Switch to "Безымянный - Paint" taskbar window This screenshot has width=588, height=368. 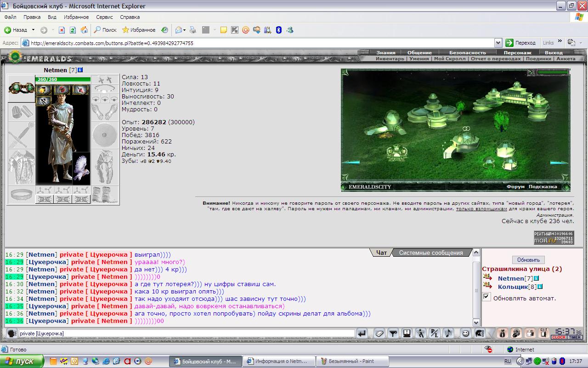[353, 361]
